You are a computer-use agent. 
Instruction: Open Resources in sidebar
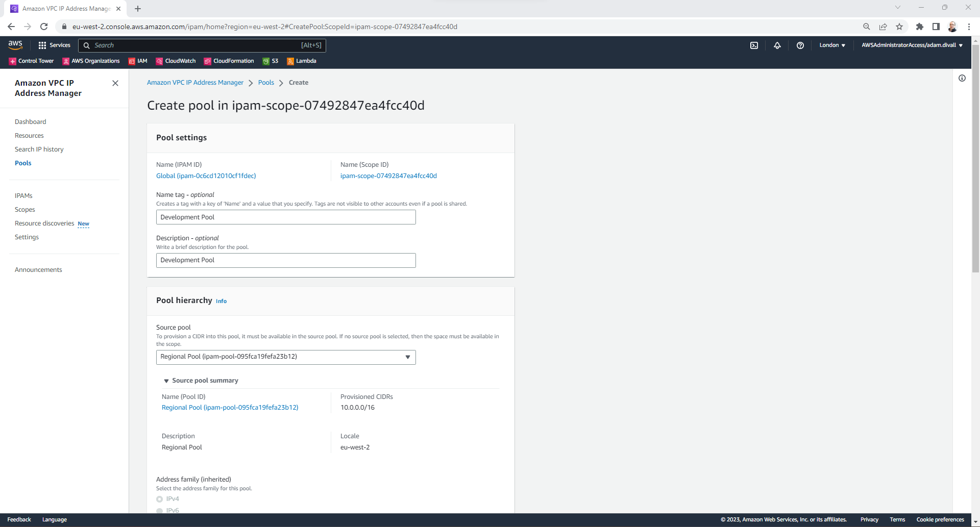(x=29, y=136)
